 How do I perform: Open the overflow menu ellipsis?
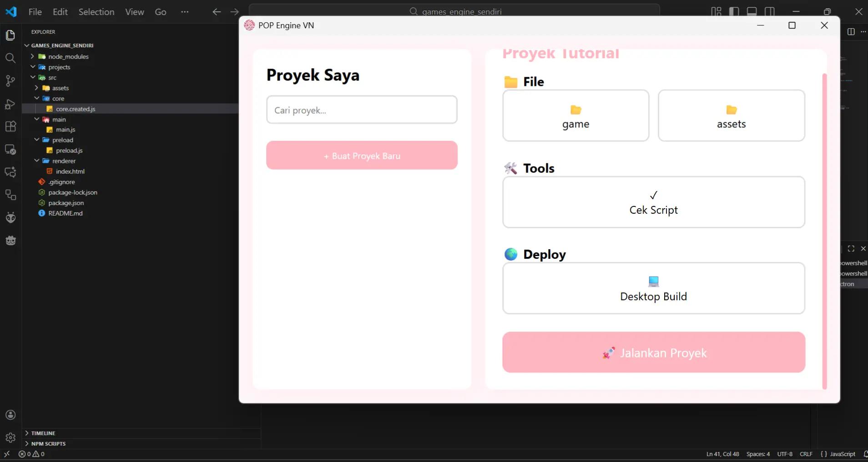[184, 12]
